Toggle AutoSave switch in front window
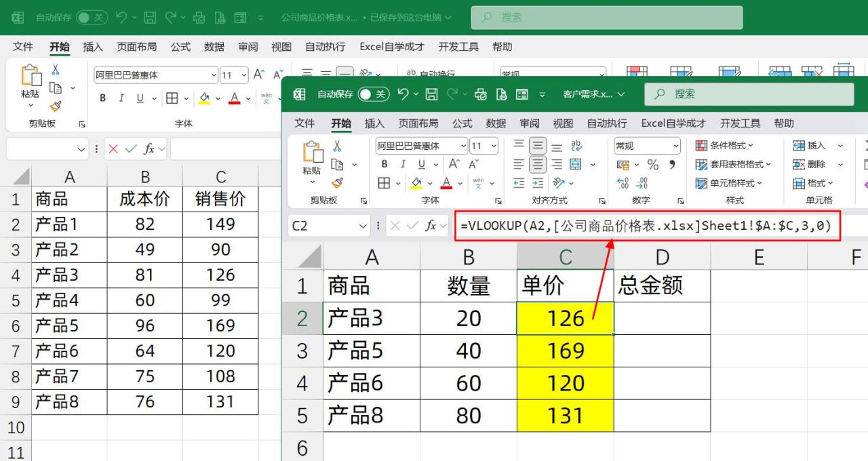The width and height of the screenshot is (868, 461). (x=374, y=94)
